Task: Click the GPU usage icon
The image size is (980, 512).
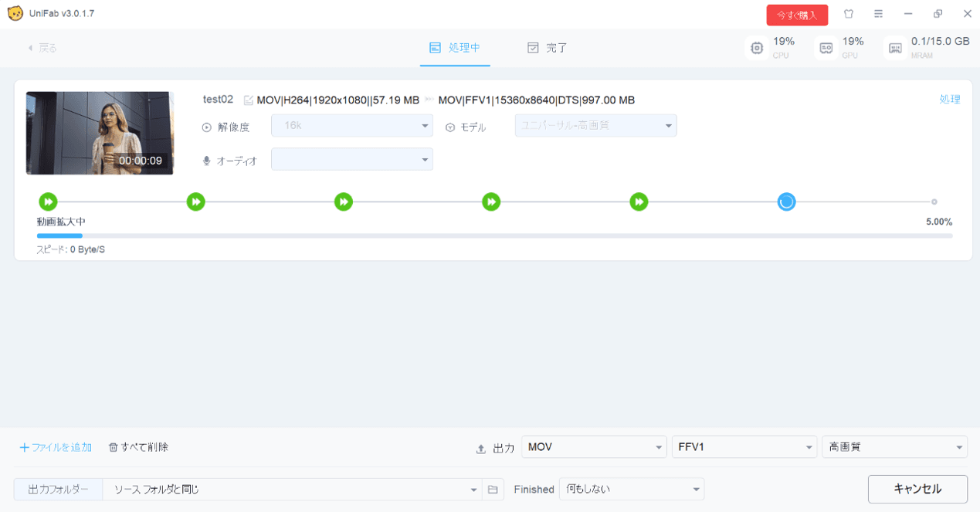Action: pyautogui.click(x=826, y=48)
